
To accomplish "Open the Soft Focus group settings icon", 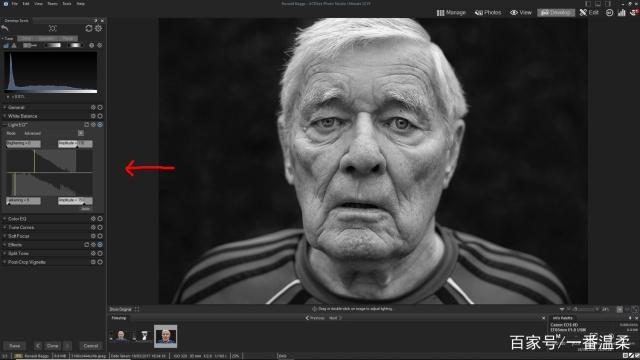I will [93, 236].
